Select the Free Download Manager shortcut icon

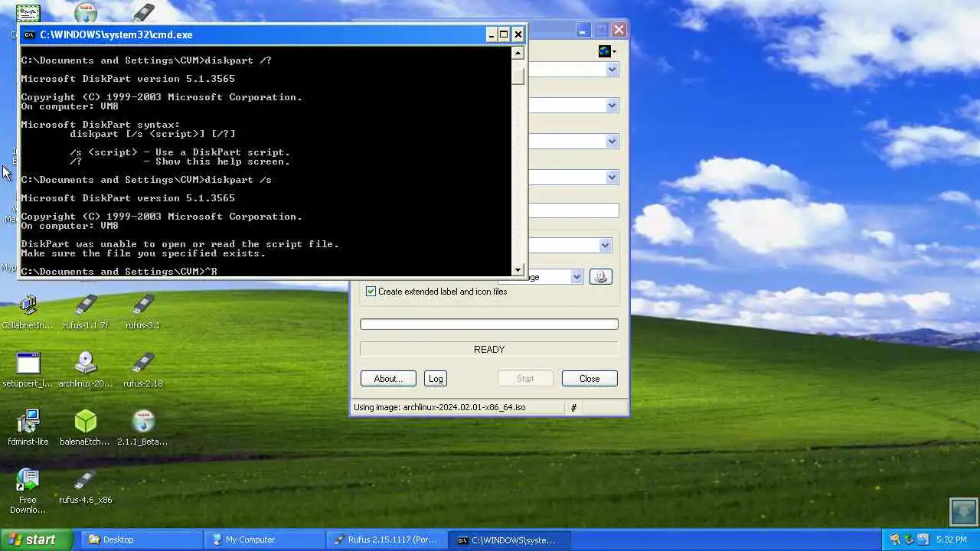(28, 480)
